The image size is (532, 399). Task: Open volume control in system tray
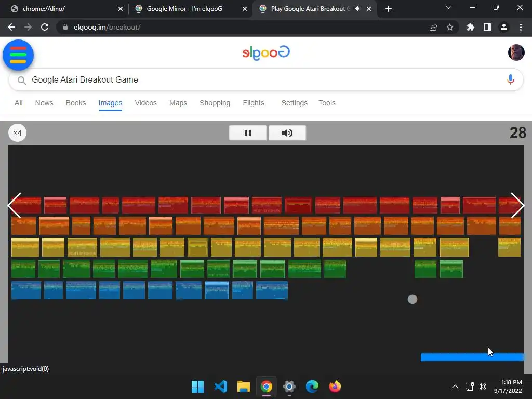click(x=482, y=387)
